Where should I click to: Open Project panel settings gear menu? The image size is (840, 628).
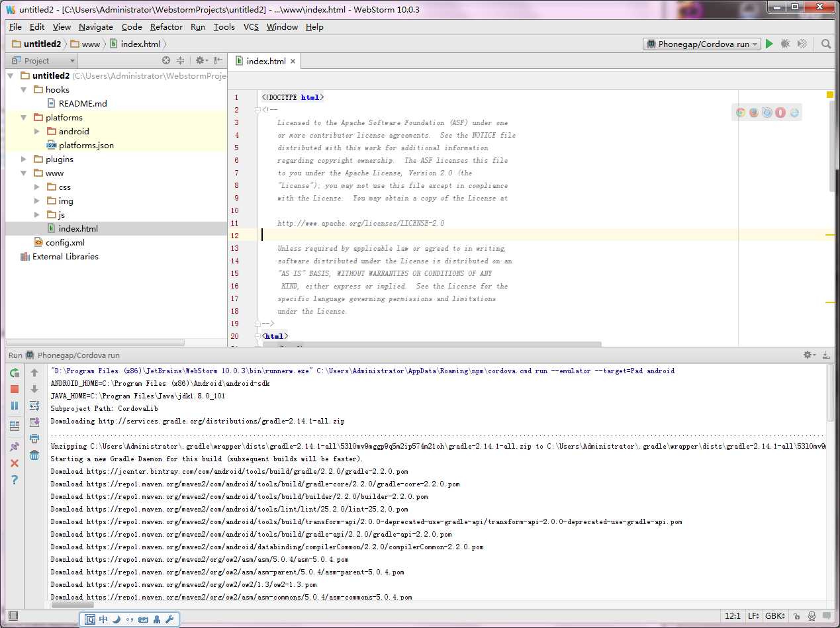(x=201, y=60)
